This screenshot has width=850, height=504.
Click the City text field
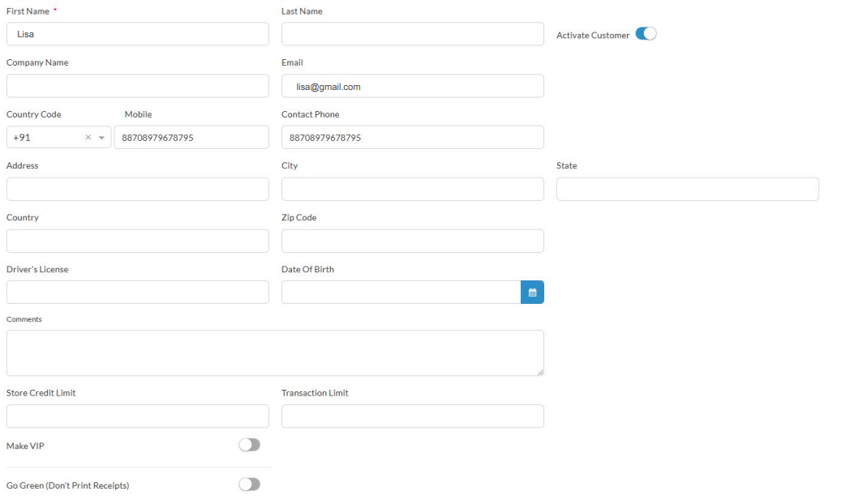pos(412,189)
